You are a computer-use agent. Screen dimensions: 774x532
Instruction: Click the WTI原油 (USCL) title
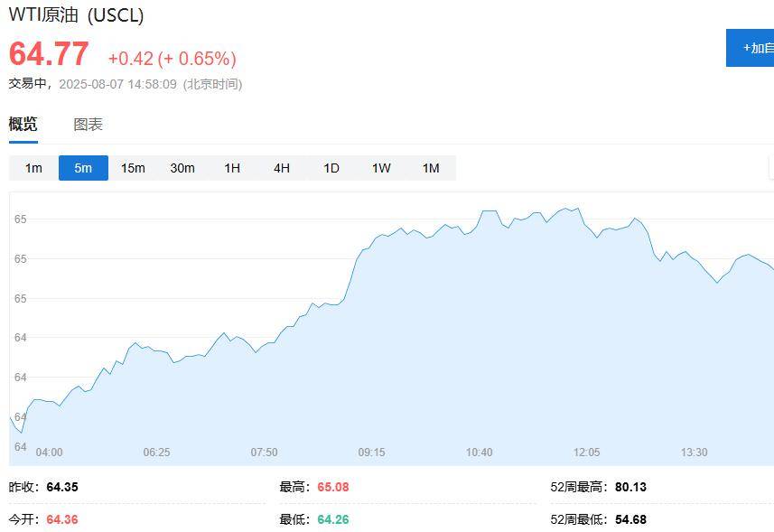78,15
